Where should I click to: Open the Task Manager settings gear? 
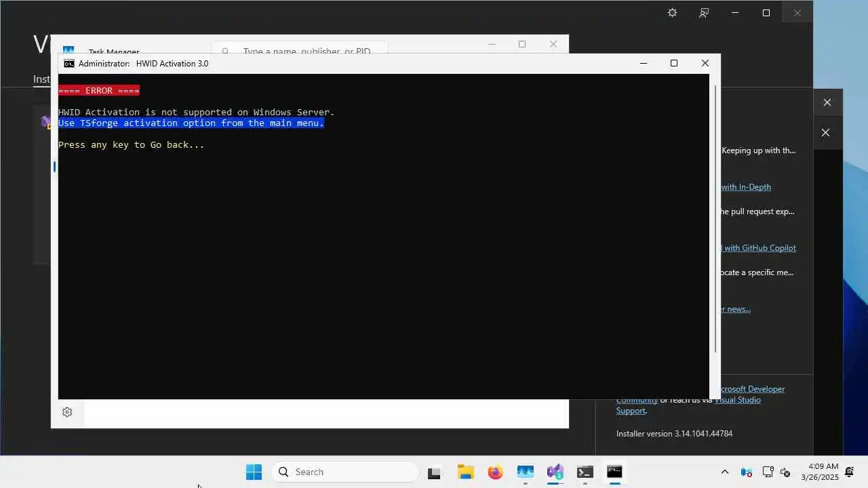[x=67, y=412]
